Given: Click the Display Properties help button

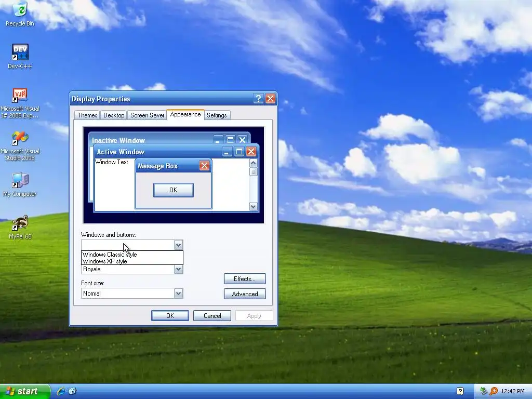Looking at the screenshot, I should click(x=258, y=99).
